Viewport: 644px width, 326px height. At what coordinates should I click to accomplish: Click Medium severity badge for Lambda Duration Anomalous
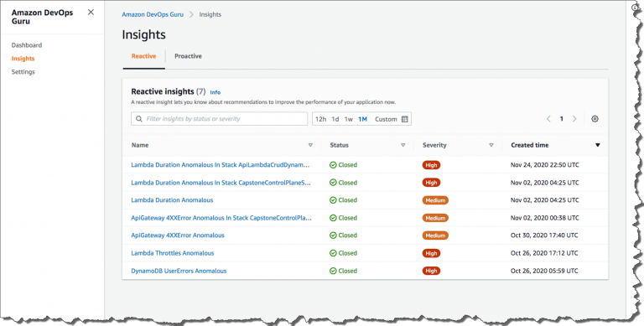point(435,200)
